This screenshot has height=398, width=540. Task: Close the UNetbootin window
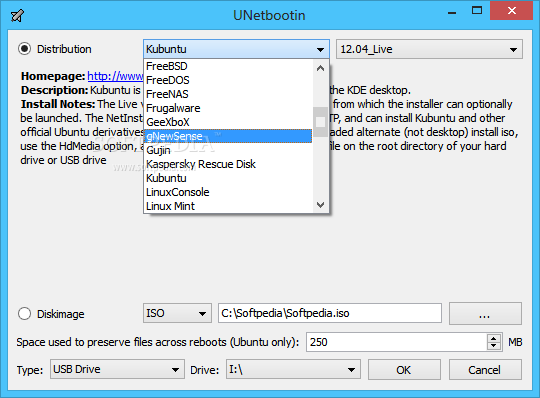click(511, 11)
